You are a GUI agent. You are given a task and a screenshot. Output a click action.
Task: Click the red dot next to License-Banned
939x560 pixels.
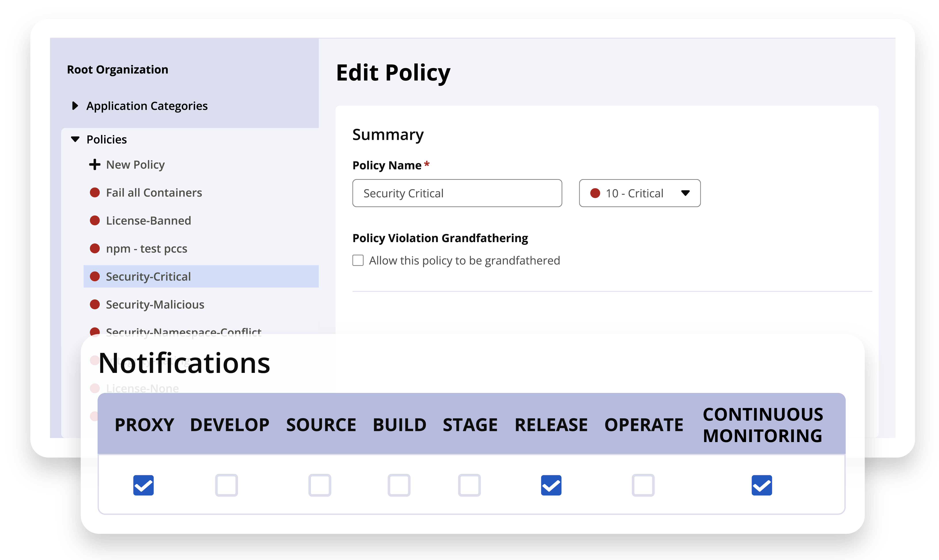pos(95,220)
